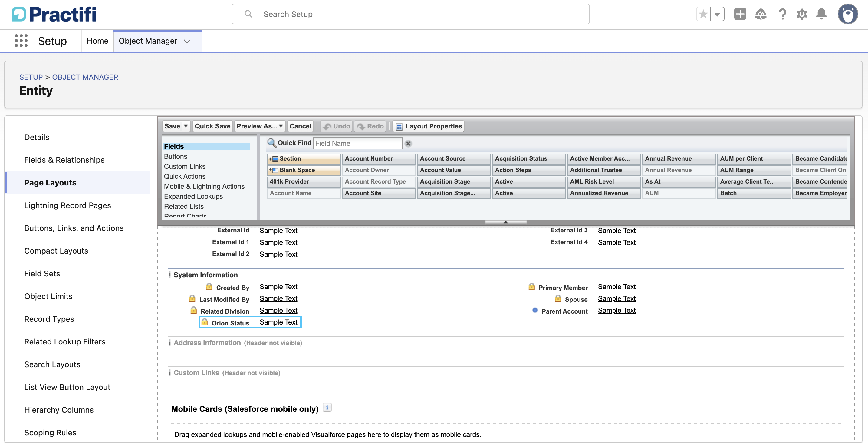Open the user profile avatar

tap(848, 14)
